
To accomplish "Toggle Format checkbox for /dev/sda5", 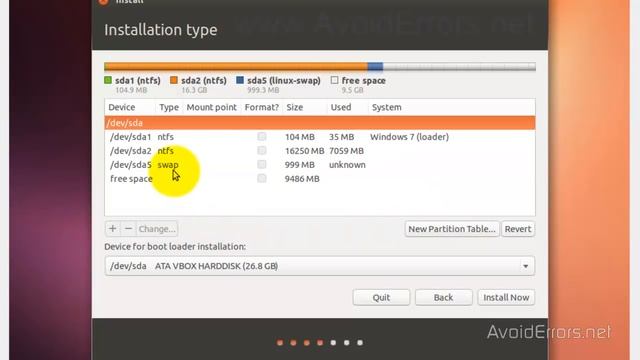I will [262, 164].
